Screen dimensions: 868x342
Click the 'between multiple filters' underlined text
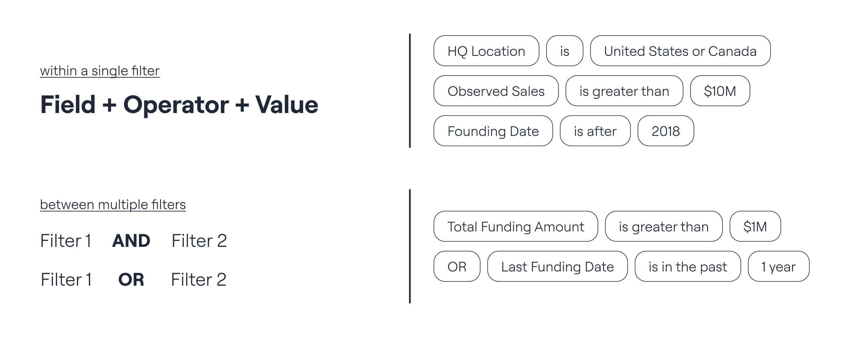pyautogui.click(x=113, y=205)
